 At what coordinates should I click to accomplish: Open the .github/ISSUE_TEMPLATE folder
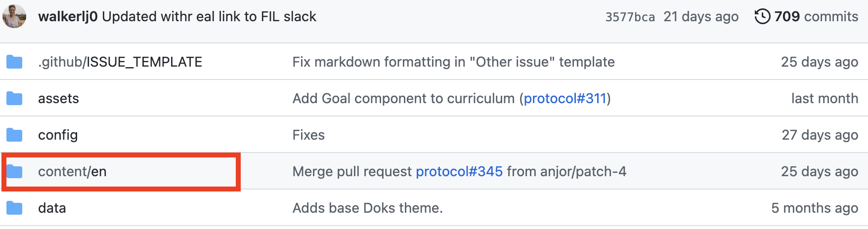click(x=120, y=62)
